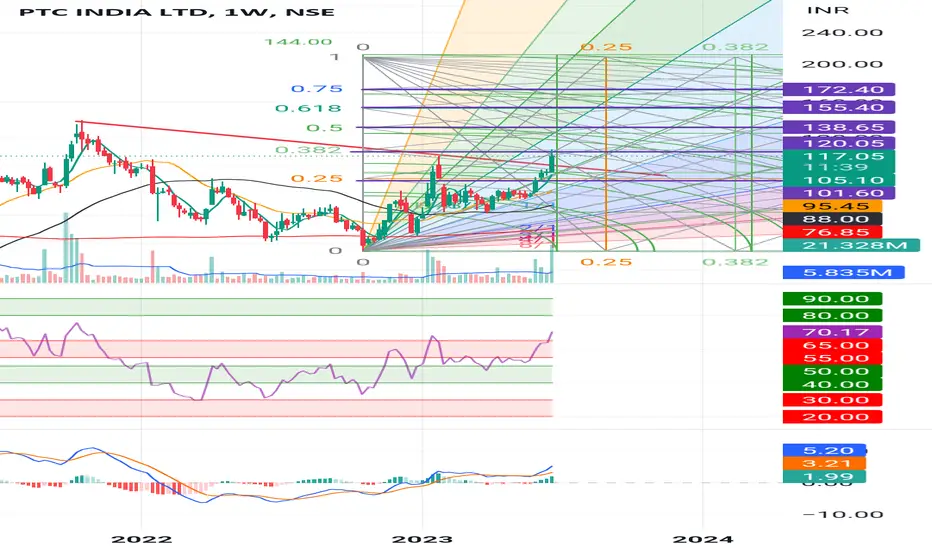Click the blue 5.20 MACD value tag
Image resolution: width=932 pixels, height=550 pixels.
pos(824,450)
